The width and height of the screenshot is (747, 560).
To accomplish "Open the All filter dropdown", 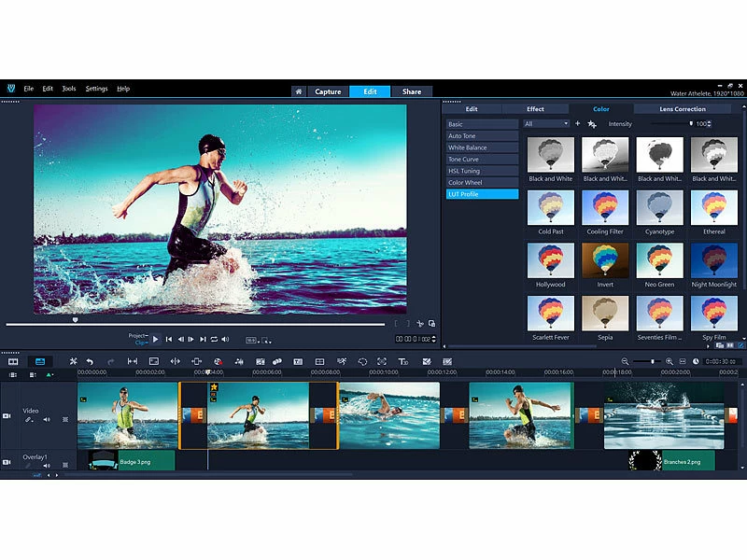I will (546, 123).
